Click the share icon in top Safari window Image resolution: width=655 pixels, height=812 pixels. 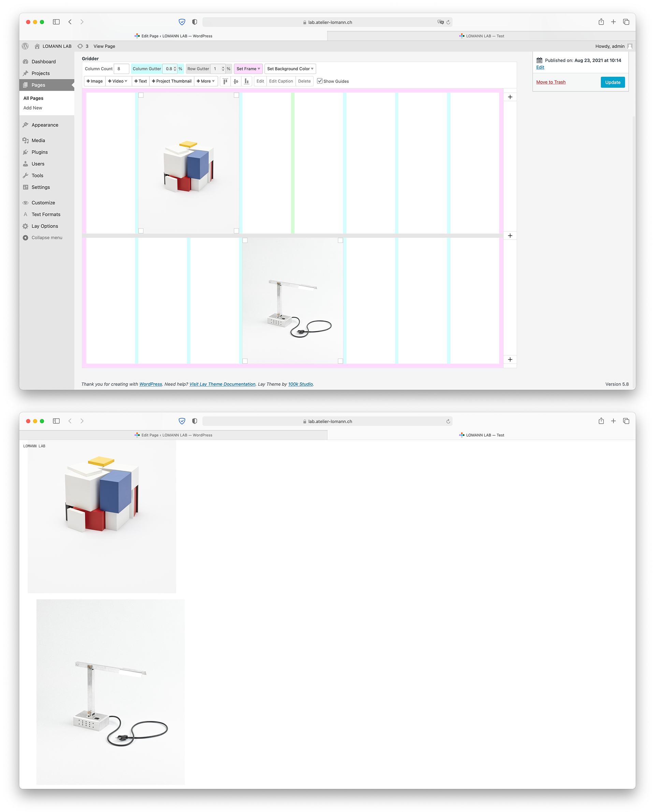pyautogui.click(x=601, y=22)
